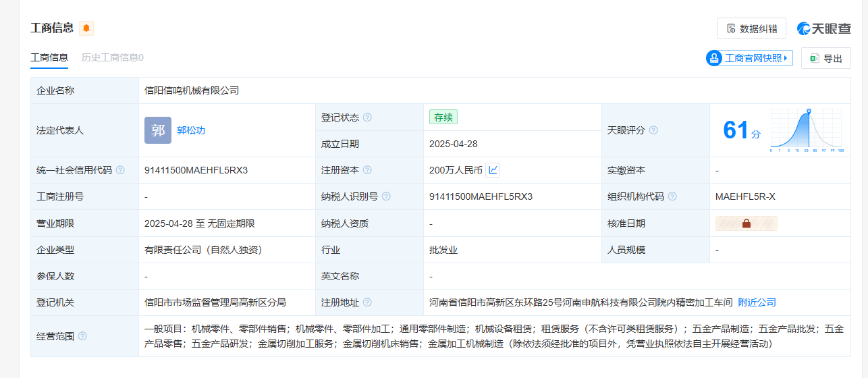Click the 导出 export button
Image resolution: width=868 pixels, height=378 pixels.
(x=826, y=58)
